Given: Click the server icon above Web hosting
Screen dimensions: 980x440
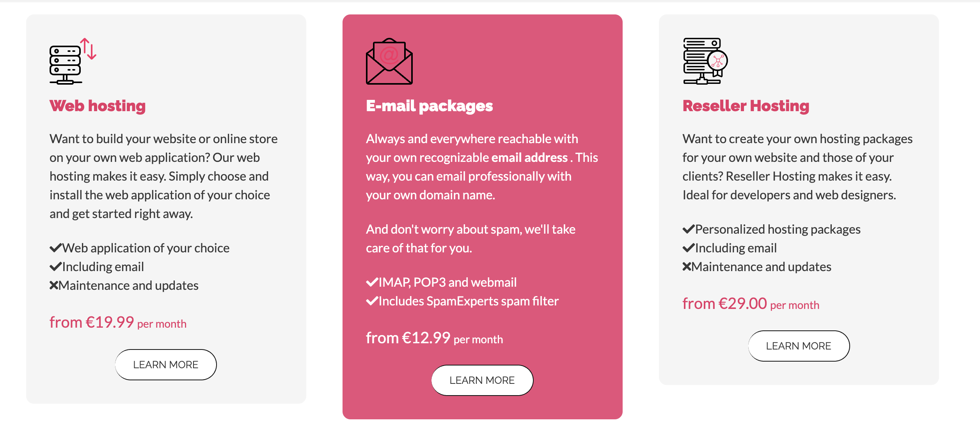Looking at the screenshot, I should (65, 62).
